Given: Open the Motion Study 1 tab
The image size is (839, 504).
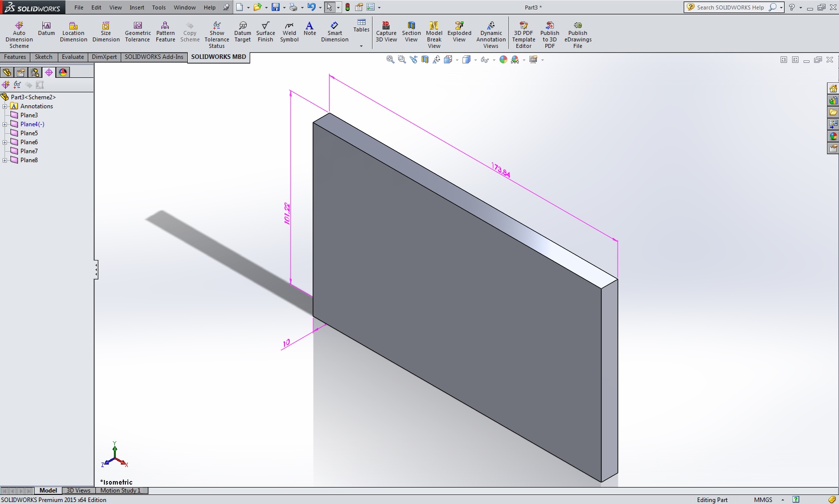Looking at the screenshot, I should click(x=120, y=491).
